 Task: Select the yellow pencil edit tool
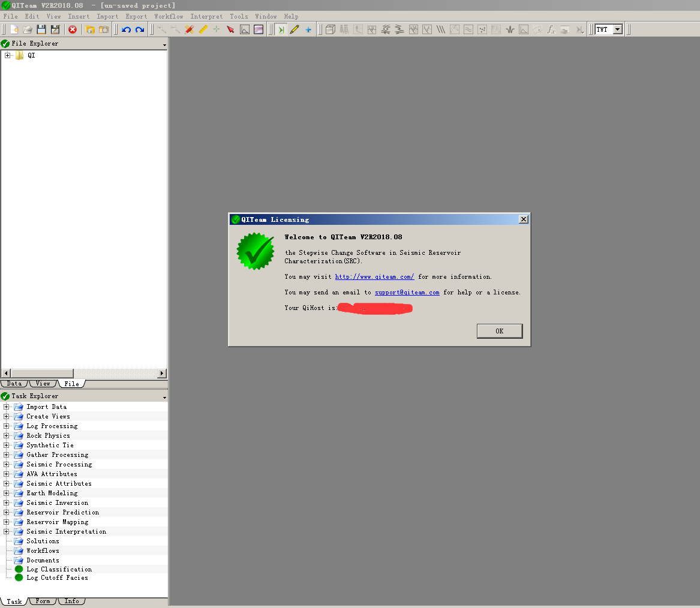(295, 29)
